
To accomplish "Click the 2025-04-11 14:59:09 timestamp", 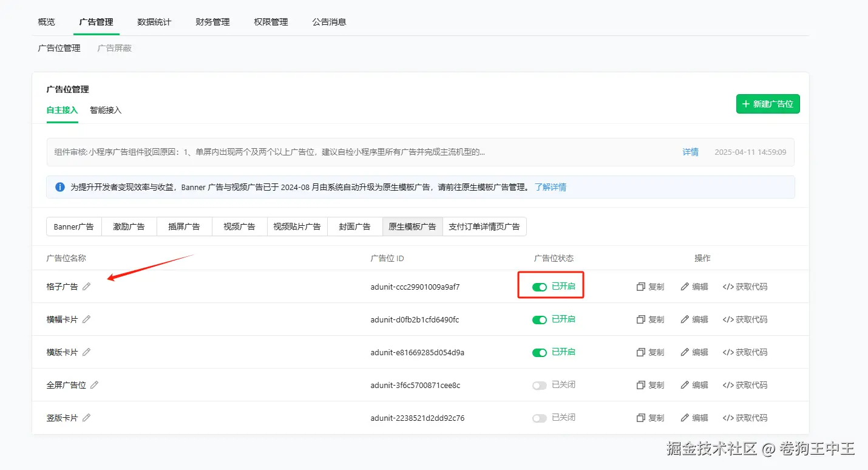I will pyautogui.click(x=750, y=152).
